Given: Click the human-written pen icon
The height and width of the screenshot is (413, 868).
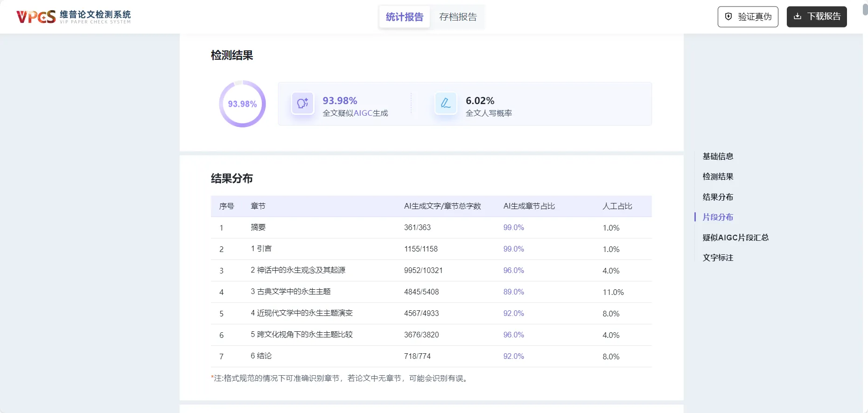Looking at the screenshot, I should click(x=446, y=103).
